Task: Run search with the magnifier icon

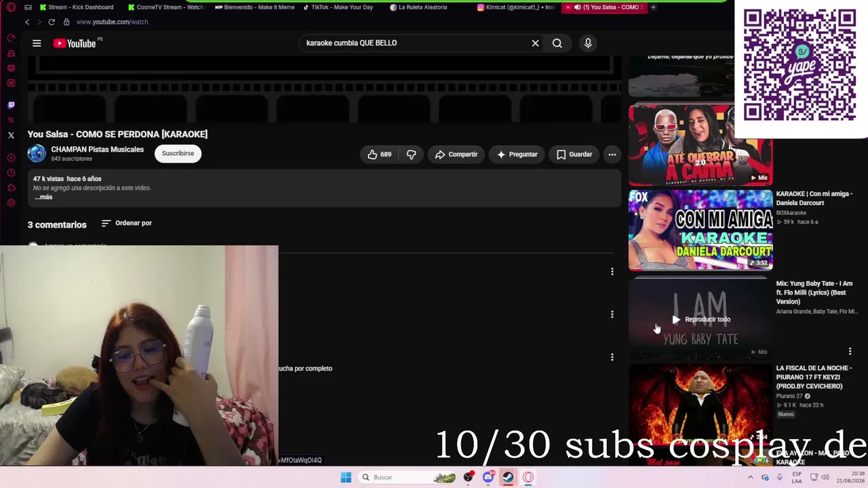Action: pyautogui.click(x=557, y=43)
